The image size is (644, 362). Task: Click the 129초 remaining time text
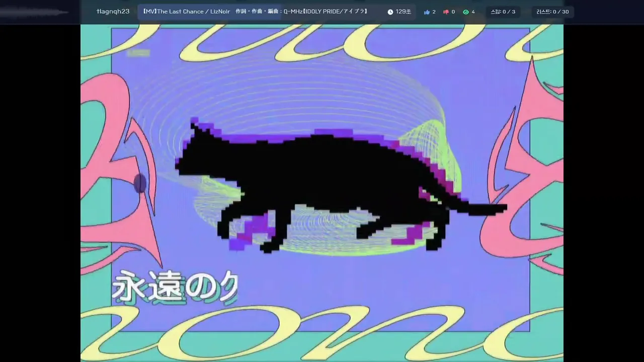click(403, 12)
